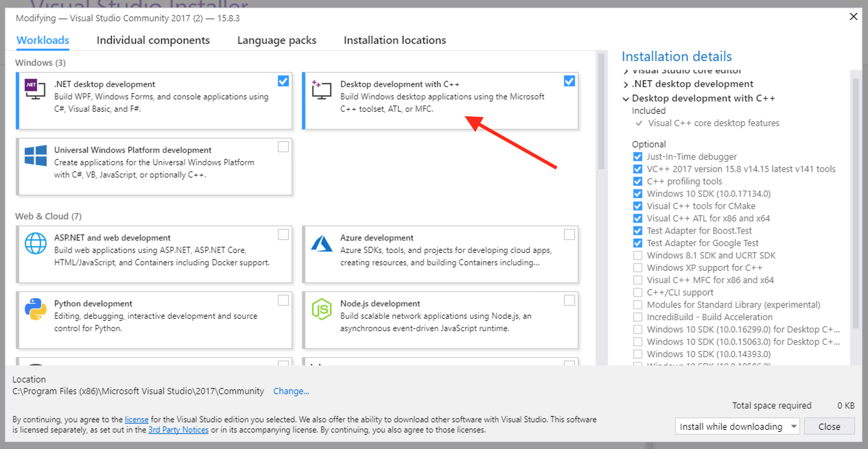Check Azure development workload
The width and height of the screenshot is (868, 449).
point(569,235)
